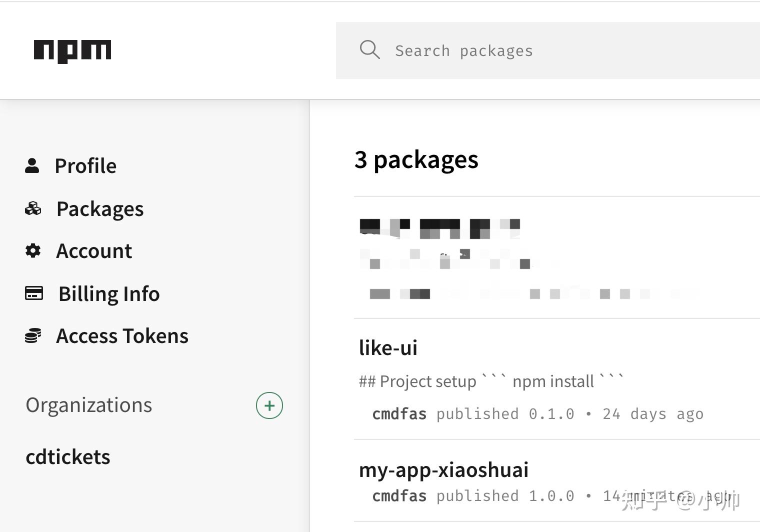Screen dimensions: 760x532
Task: Click cmdfas under like-ui
Action: point(399,413)
